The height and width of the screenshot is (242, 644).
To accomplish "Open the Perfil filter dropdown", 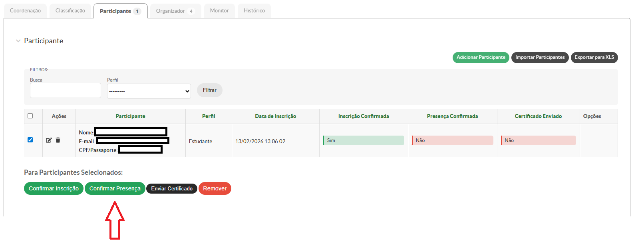I will click(x=149, y=91).
